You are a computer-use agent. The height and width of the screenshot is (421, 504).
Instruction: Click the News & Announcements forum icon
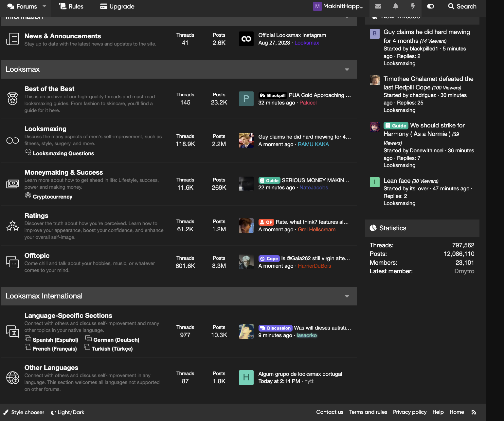click(x=12, y=39)
